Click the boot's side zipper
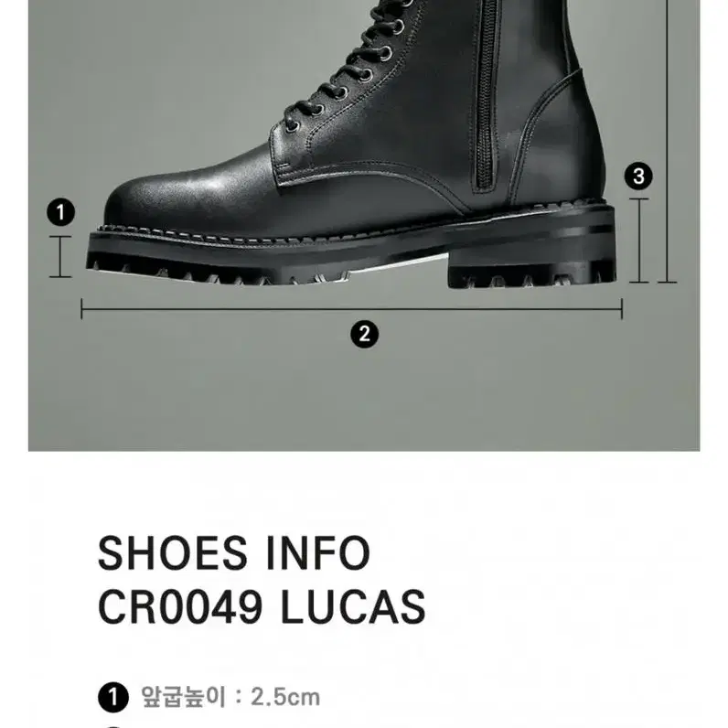 point(485,95)
